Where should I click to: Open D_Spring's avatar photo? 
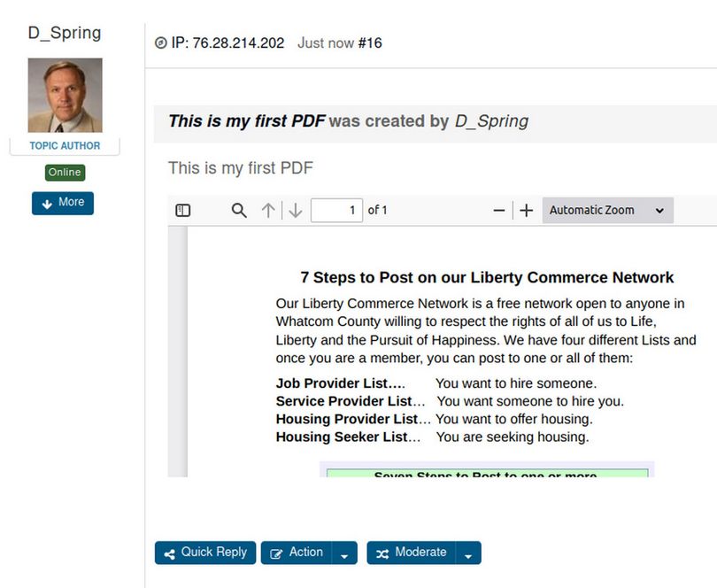click(x=65, y=95)
